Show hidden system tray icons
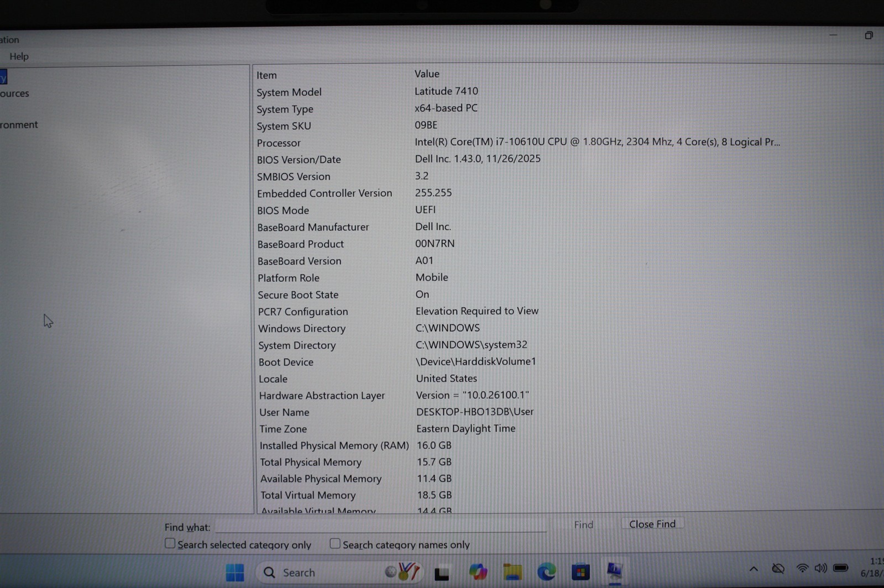 (754, 569)
